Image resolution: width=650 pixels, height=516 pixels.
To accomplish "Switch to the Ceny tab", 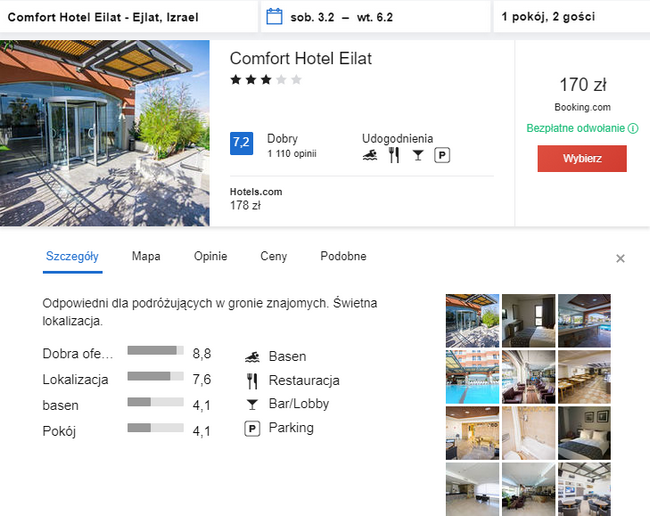I will point(274,257).
